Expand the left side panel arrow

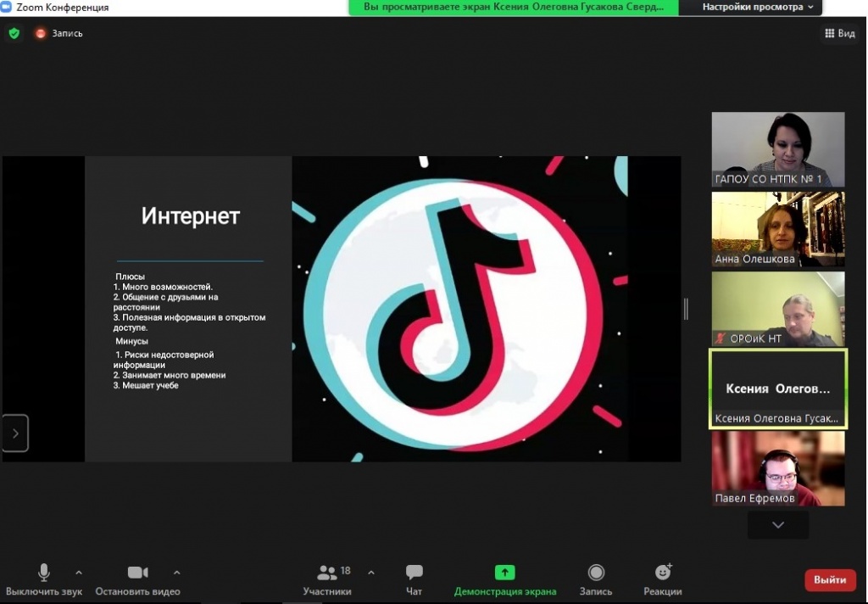[15, 433]
